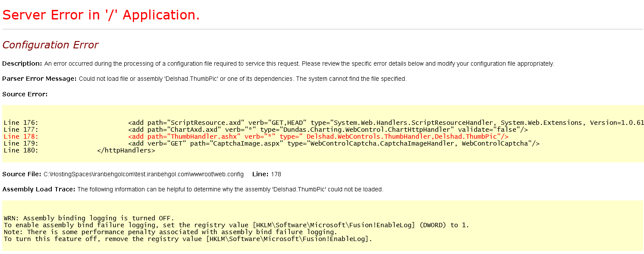
Task: Click the 'Configuration Error' subheading
Action: pos(50,45)
